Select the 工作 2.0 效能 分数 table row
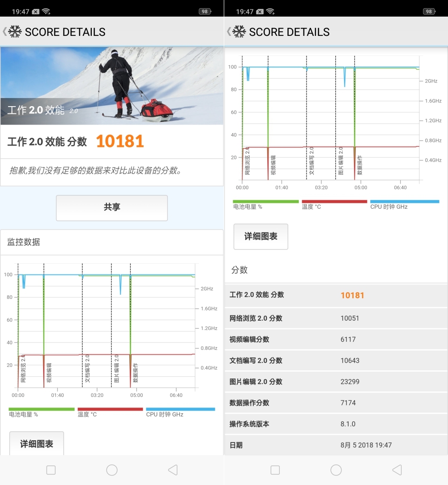The height and width of the screenshot is (485, 448). pos(336,295)
